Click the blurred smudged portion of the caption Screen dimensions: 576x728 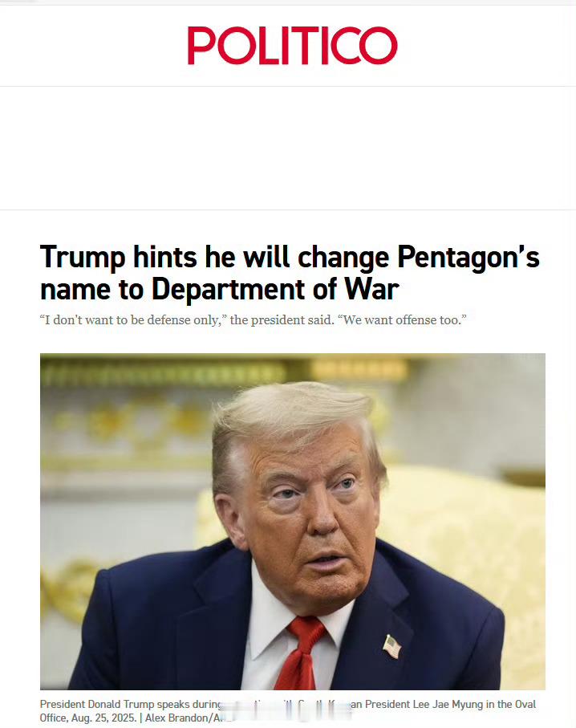[284, 710]
